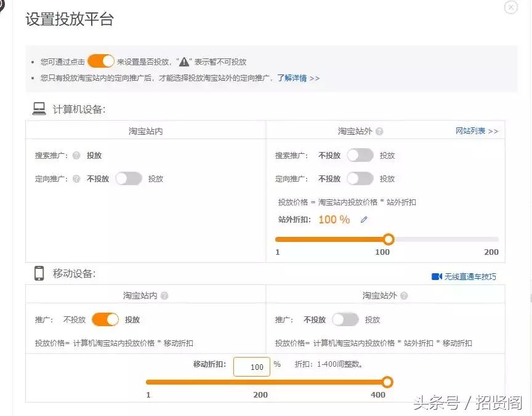Image resolution: width=532 pixels, height=416 pixels.
Task: Toggle computer 淘宝站外 搜索推广 switch
Action: point(360,155)
